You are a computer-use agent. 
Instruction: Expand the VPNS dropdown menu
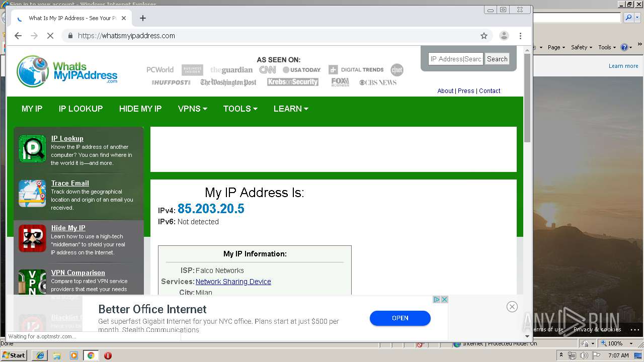point(193,109)
